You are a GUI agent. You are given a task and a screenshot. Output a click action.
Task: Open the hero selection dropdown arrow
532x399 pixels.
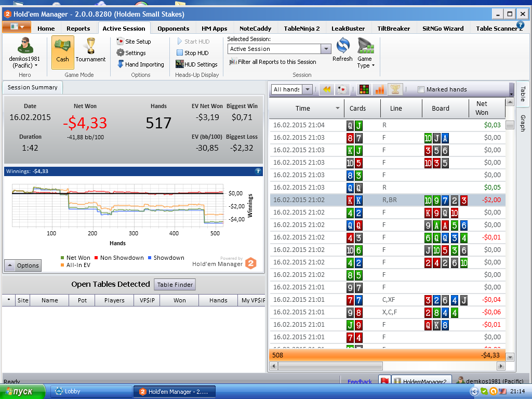pyautogui.click(x=36, y=65)
